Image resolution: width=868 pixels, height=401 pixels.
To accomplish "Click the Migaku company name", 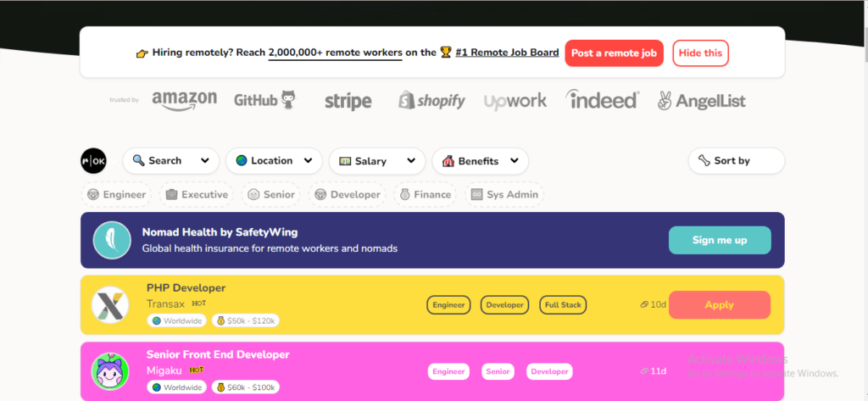I will pyautogui.click(x=164, y=370).
